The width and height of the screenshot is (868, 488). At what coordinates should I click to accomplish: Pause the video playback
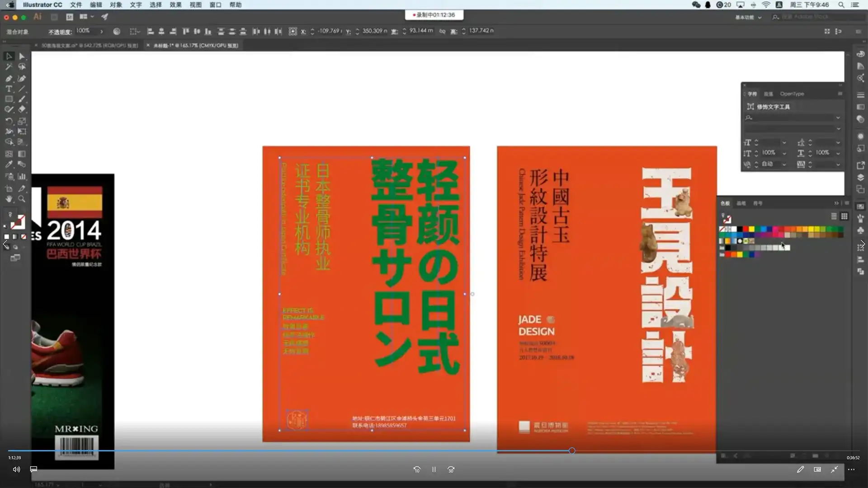tap(434, 469)
